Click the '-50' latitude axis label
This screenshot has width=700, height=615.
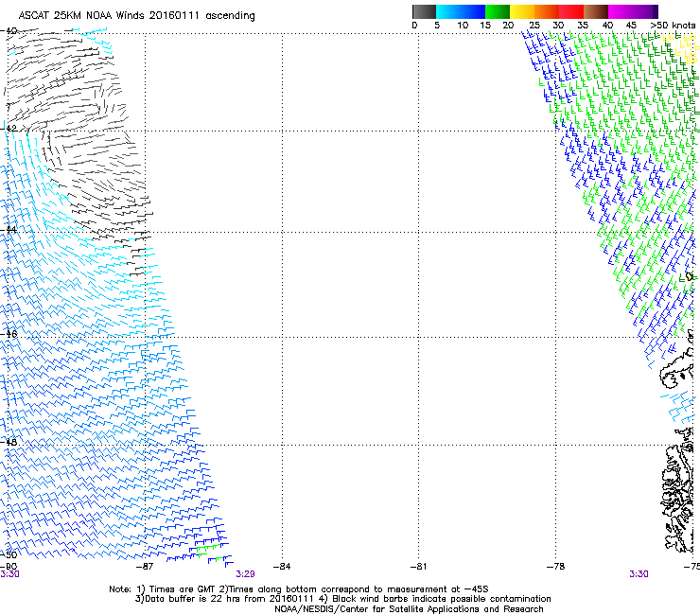9,554
